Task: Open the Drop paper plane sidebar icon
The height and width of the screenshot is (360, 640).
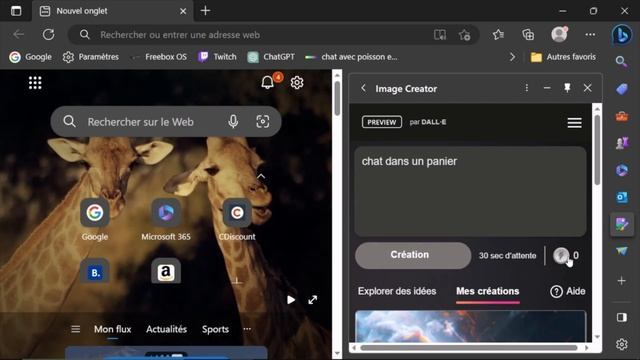Action: click(622, 251)
